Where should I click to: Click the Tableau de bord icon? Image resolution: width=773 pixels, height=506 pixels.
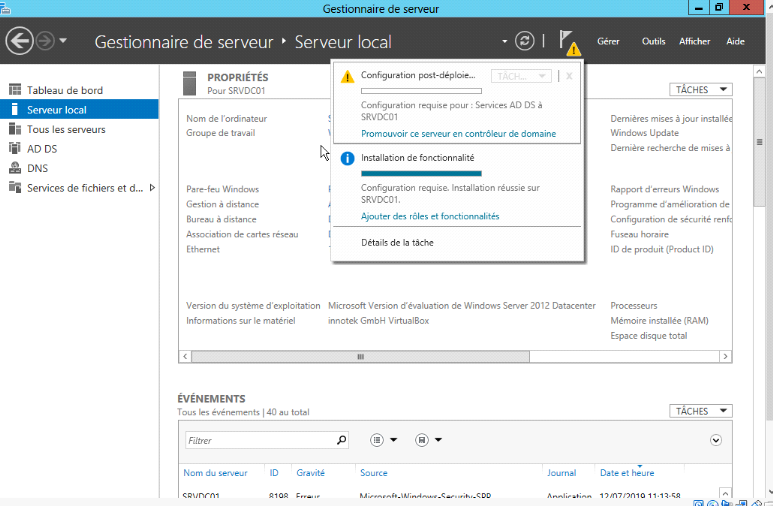15,90
